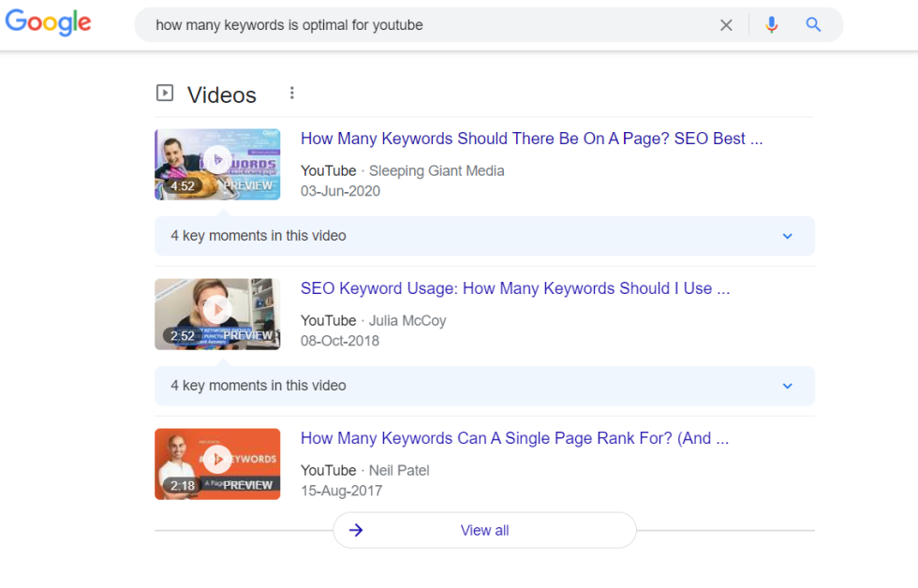This screenshot has width=918, height=588.
Task: Submit search with magnifying glass icon
Action: [813, 24]
